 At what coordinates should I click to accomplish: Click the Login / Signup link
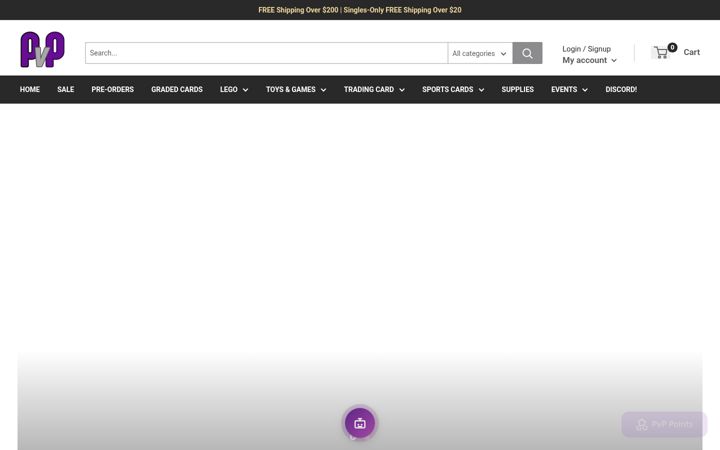click(586, 49)
